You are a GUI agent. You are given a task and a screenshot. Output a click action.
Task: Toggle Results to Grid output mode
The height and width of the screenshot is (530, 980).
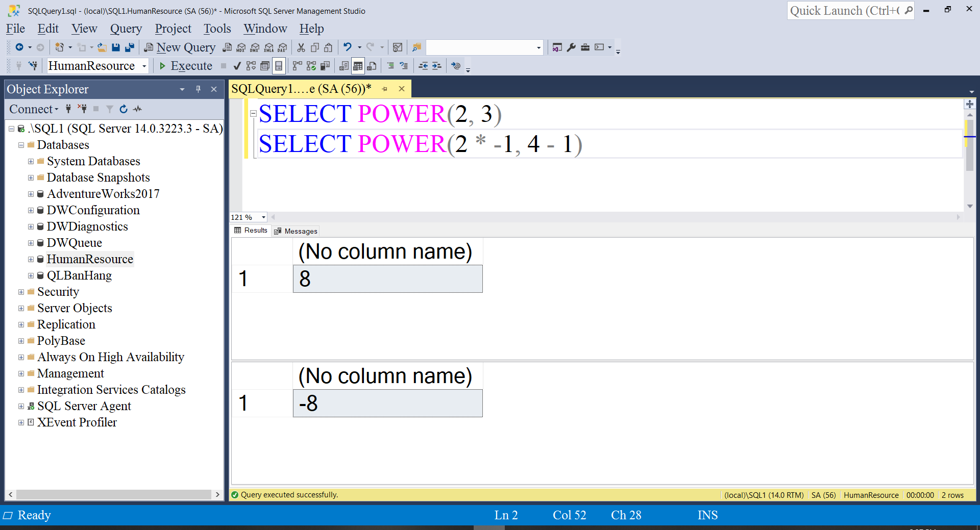point(358,66)
